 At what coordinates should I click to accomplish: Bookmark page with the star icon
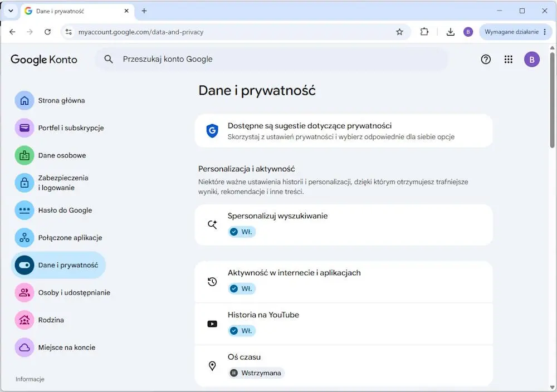(399, 32)
